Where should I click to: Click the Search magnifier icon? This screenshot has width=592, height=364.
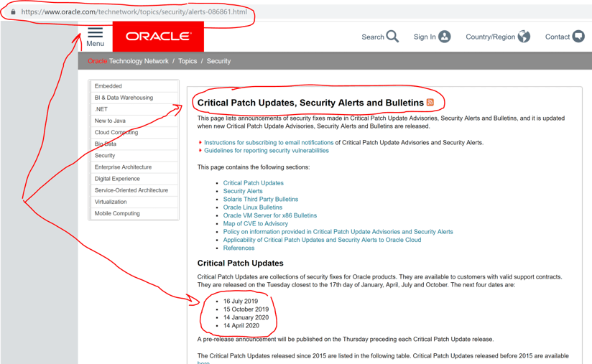(x=393, y=37)
